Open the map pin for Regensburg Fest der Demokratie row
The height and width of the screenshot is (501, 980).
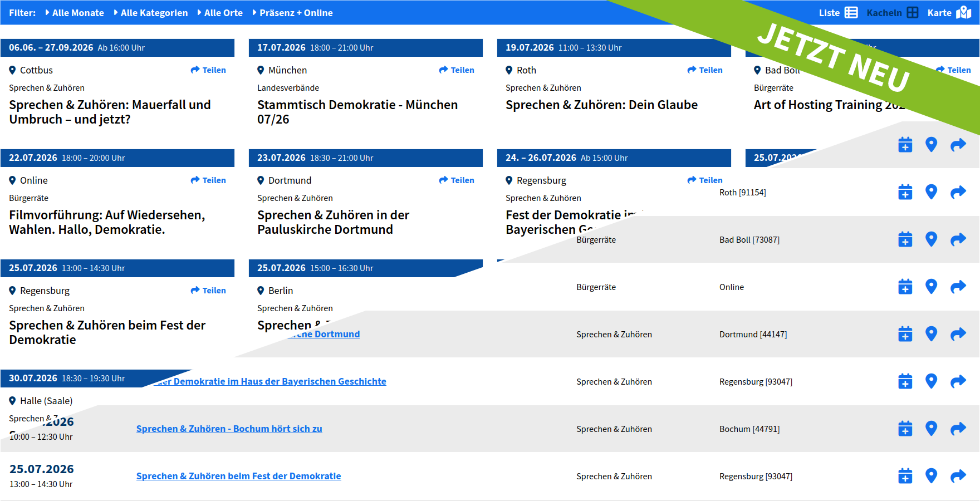pyautogui.click(x=931, y=381)
